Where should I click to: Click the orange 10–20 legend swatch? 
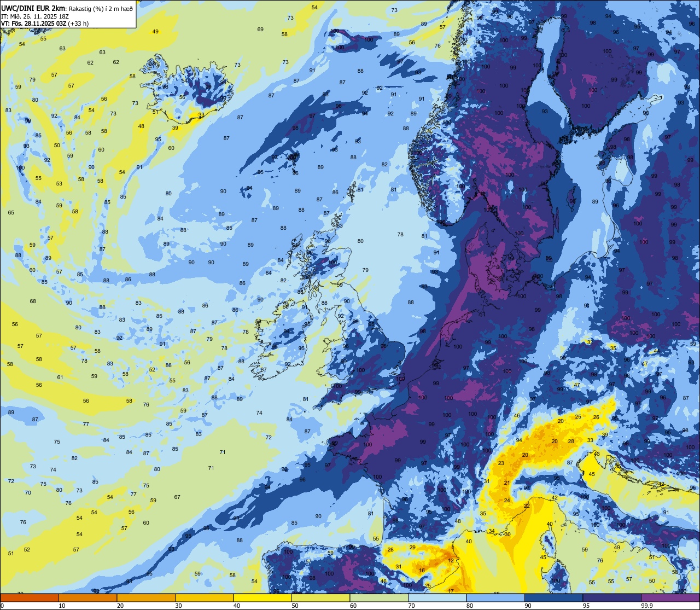click(x=87, y=597)
